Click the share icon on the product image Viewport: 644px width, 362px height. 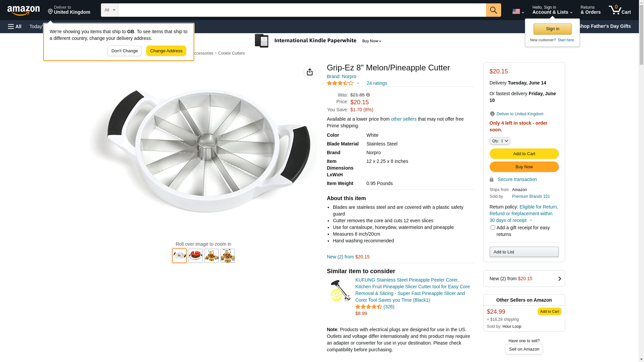click(310, 72)
